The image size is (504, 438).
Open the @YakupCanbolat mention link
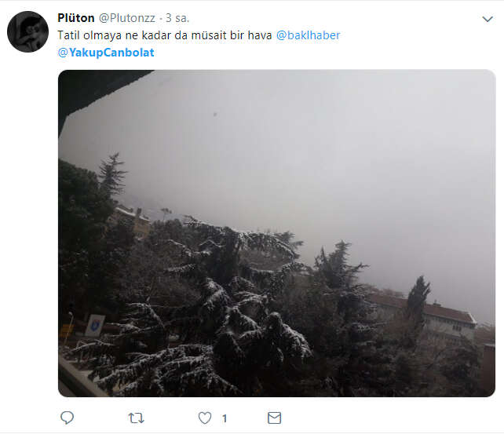[x=106, y=53]
